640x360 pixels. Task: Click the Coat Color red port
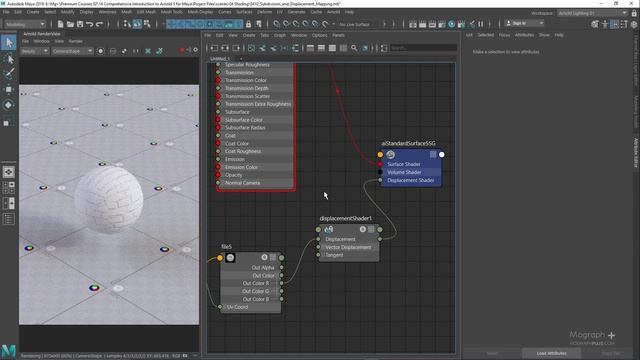218,144
